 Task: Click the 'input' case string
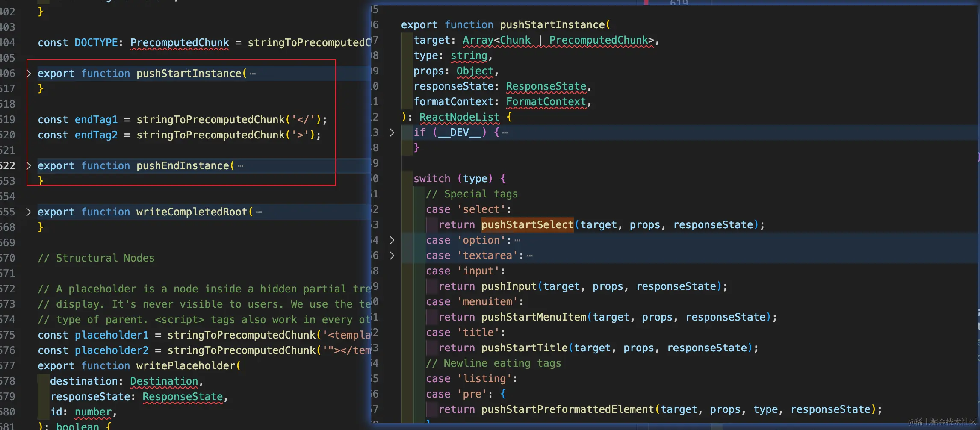[478, 271]
